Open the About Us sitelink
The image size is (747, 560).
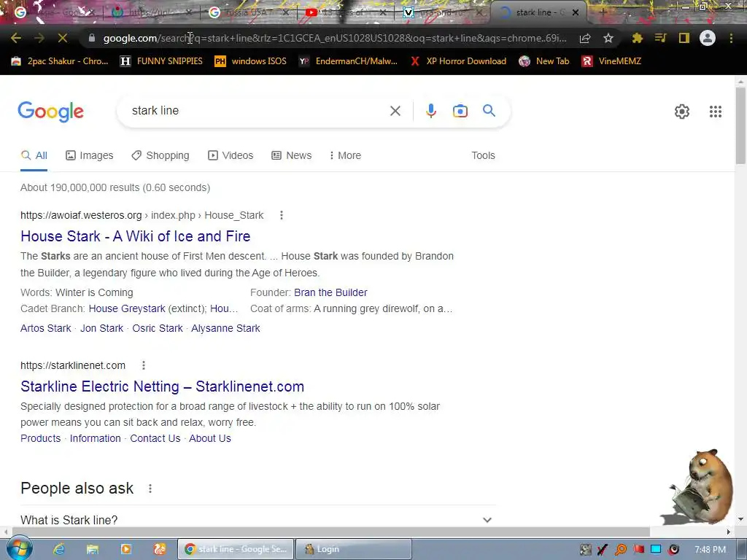click(210, 438)
